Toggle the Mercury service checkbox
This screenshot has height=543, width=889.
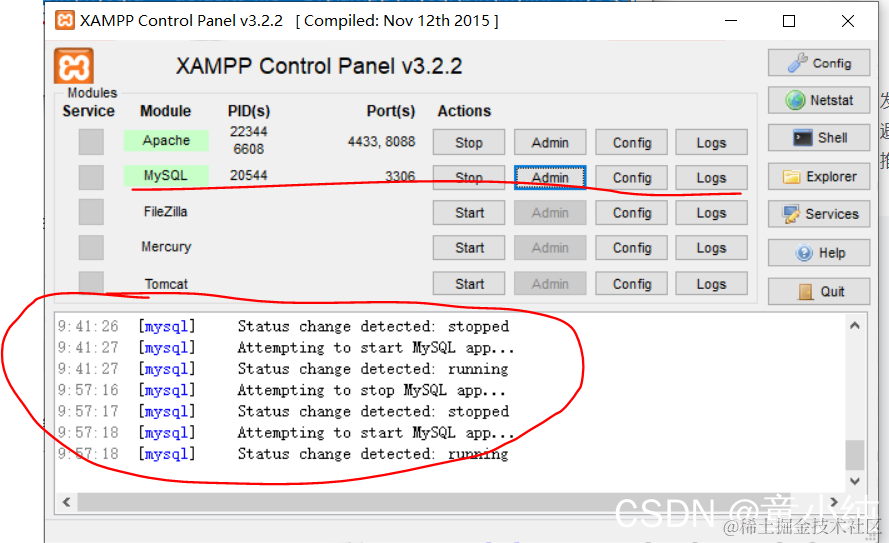point(91,248)
